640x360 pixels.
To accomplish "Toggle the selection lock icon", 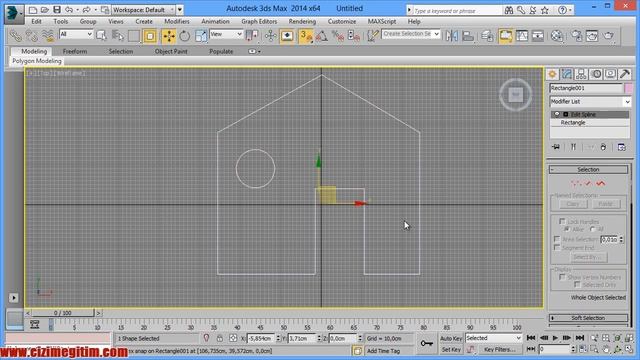I will coord(220,338).
